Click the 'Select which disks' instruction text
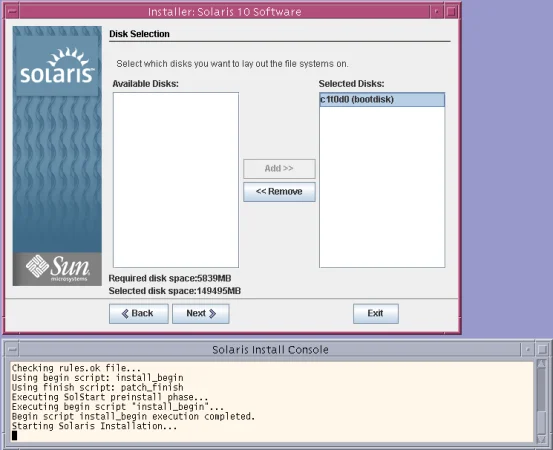This screenshot has width=553, height=450. coord(232,64)
